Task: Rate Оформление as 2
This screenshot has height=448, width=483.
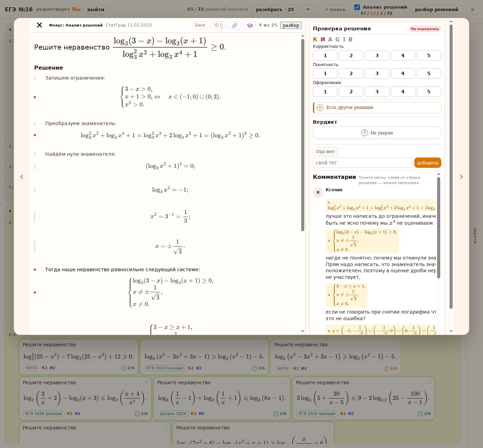Action: 351,92
